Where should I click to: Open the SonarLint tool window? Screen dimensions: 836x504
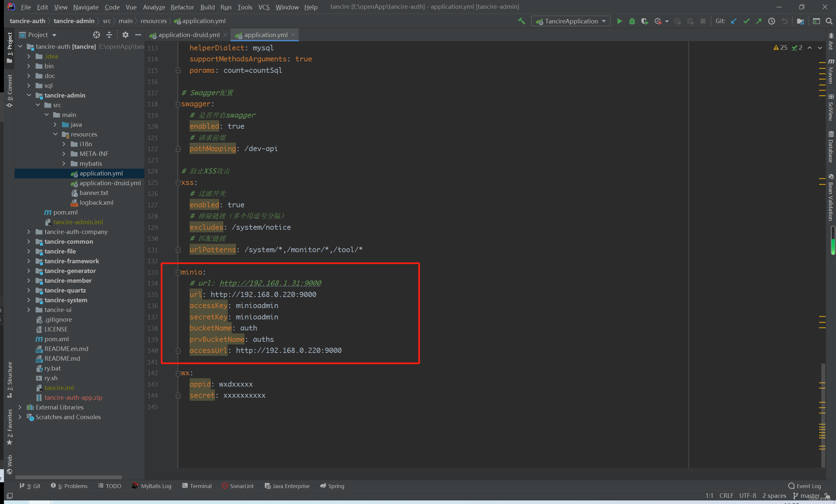click(x=237, y=486)
